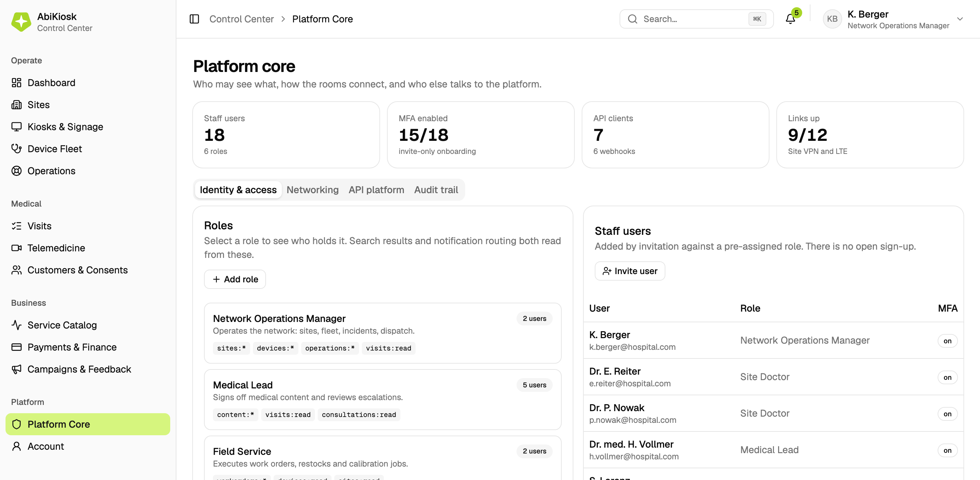Click the Account person icon
The height and width of the screenshot is (480, 980).
click(16, 446)
